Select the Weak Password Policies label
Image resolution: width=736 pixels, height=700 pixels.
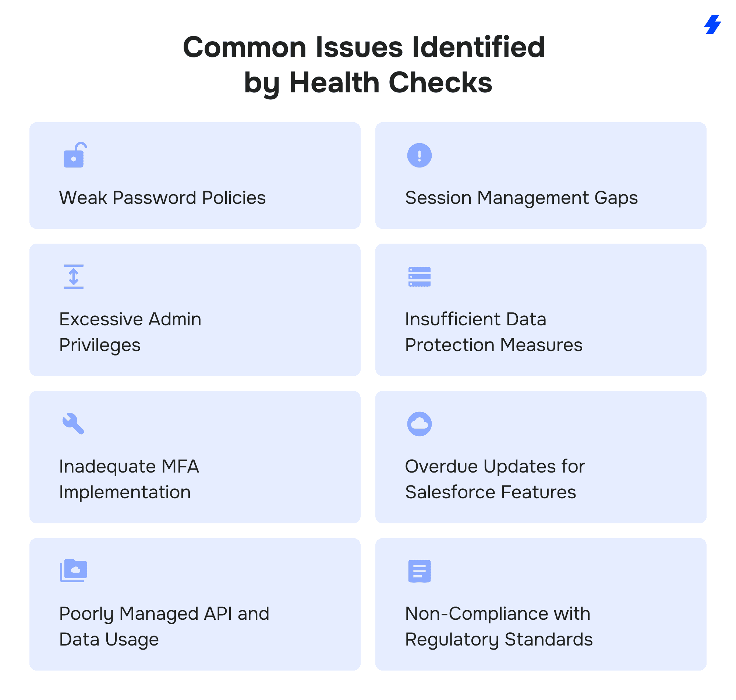[x=162, y=198]
